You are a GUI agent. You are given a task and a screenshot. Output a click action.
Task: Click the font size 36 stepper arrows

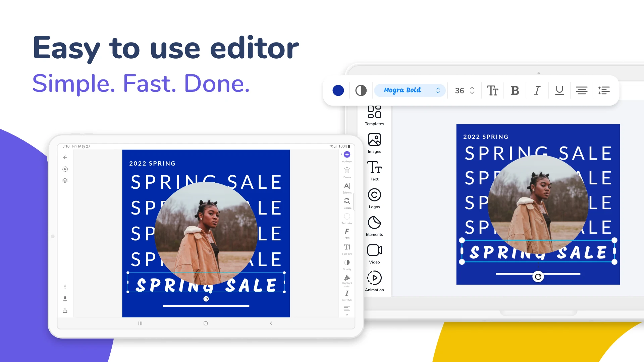coord(472,90)
